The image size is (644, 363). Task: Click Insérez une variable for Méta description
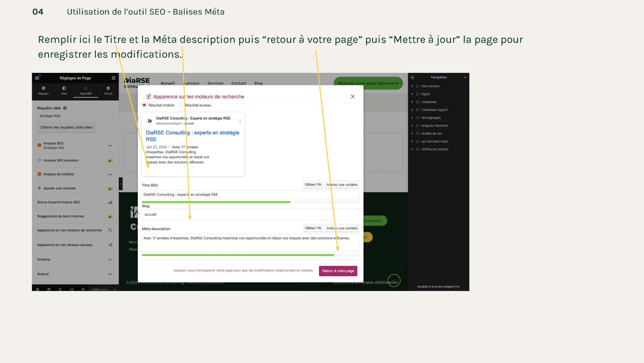342,228
